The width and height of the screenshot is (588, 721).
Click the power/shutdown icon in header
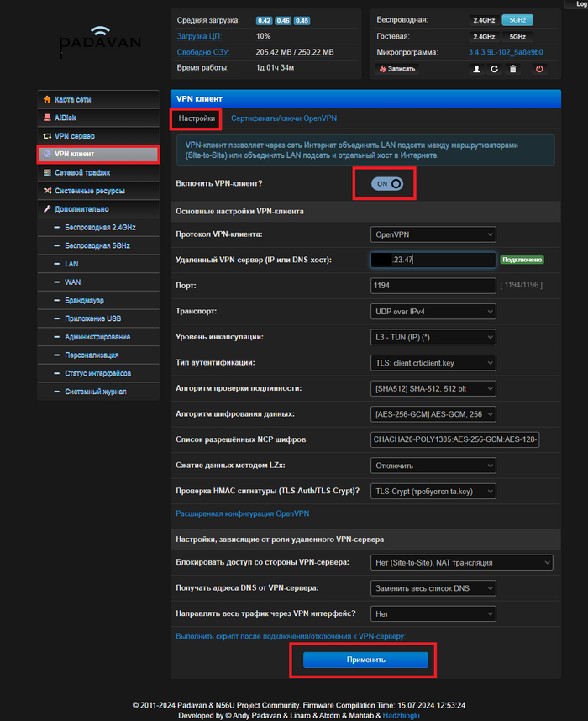(x=539, y=69)
